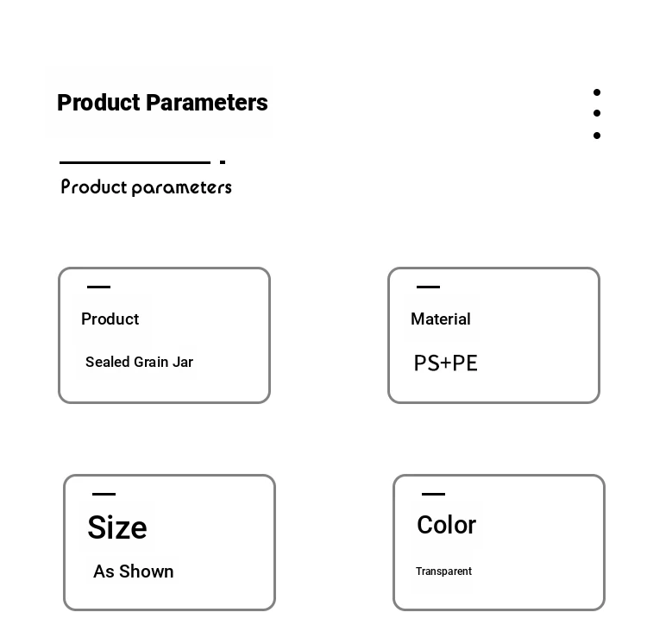Image resolution: width=647 pixels, height=644 pixels.
Task: Click the Product Parameters heading
Action: tap(162, 103)
